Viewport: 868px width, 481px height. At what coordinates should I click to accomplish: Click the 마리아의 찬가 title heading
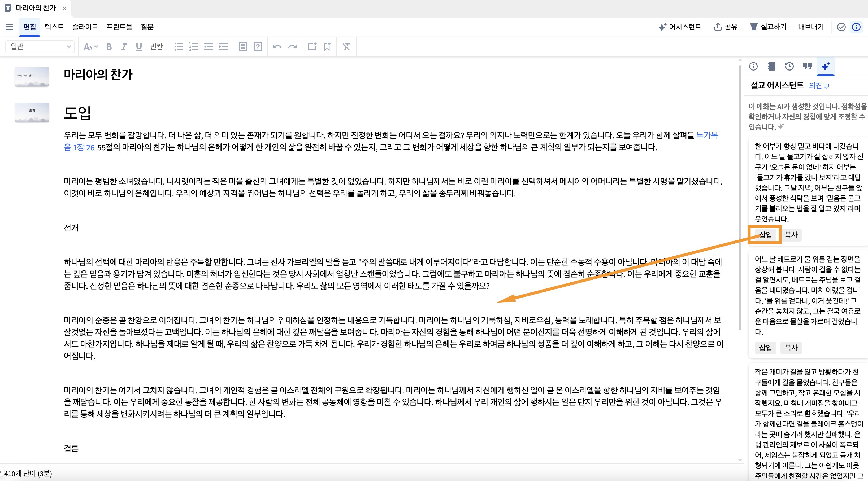click(98, 75)
